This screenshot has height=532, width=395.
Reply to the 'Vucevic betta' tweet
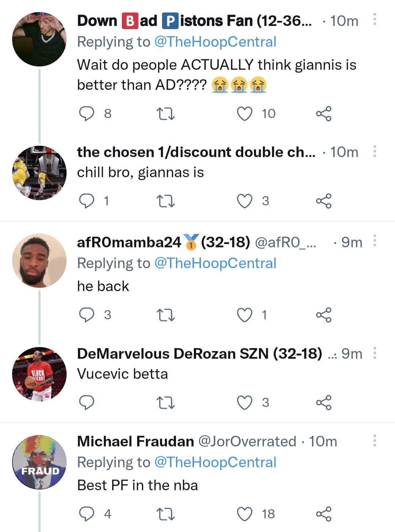[87, 403]
